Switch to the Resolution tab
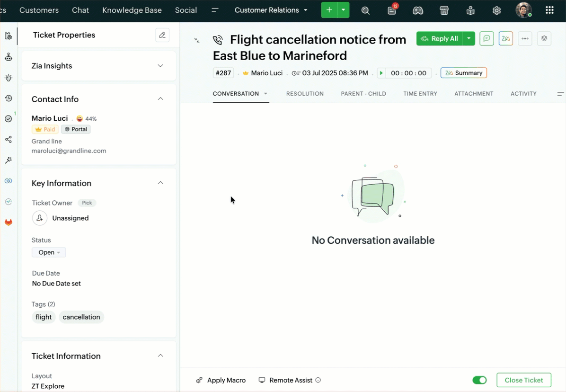This screenshot has height=392, width=566. tap(305, 93)
